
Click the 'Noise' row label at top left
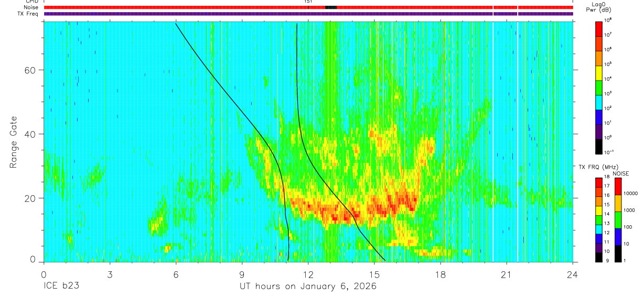point(31,7)
